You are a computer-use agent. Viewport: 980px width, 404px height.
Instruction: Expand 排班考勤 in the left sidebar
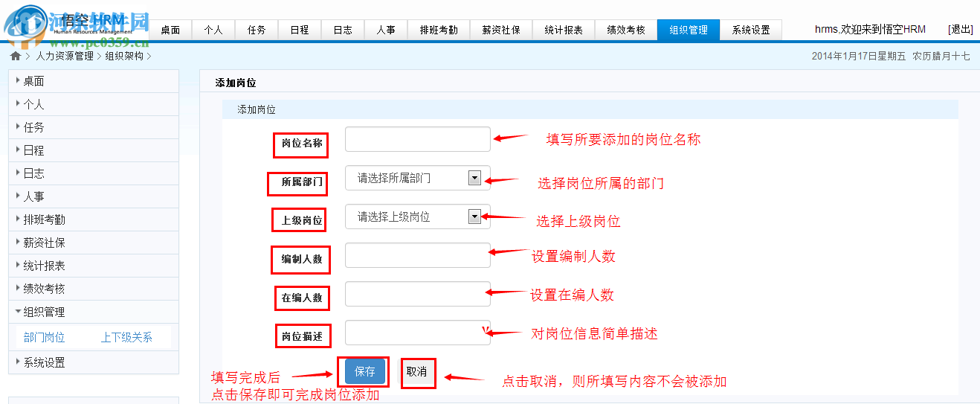point(94,219)
